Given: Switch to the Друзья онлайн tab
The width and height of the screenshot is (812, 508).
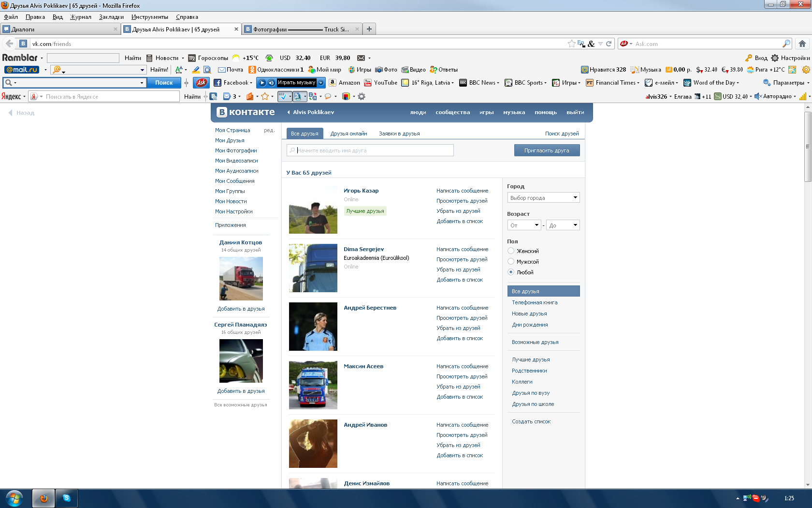Looking at the screenshot, I should click(x=348, y=134).
